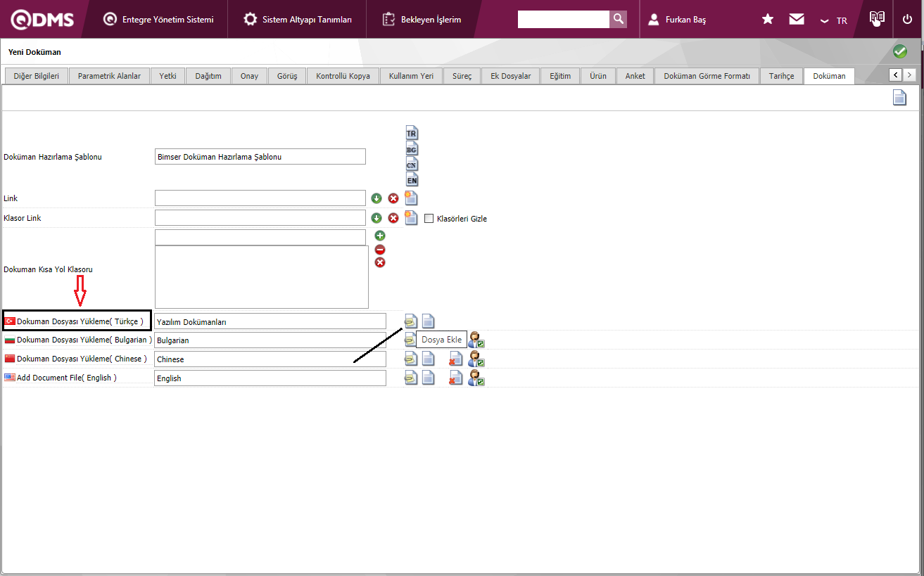
Task: Click red X clear icon beside Link field
Action: (393, 198)
